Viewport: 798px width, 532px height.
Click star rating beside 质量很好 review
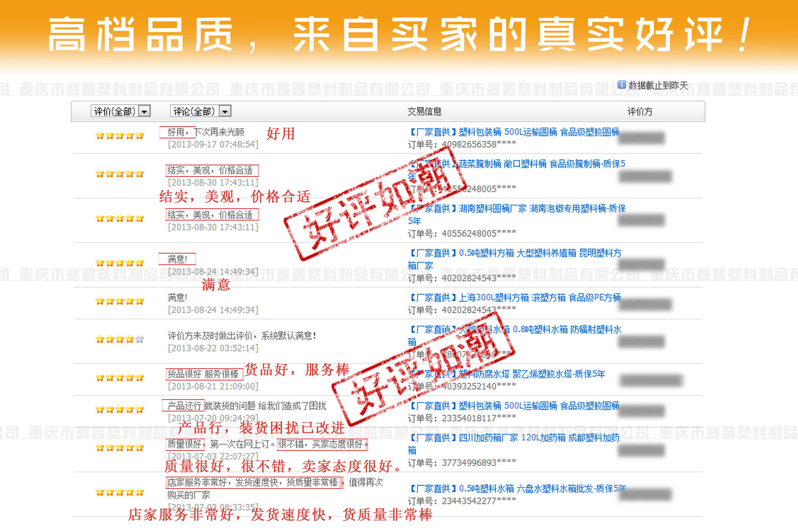coord(120,448)
